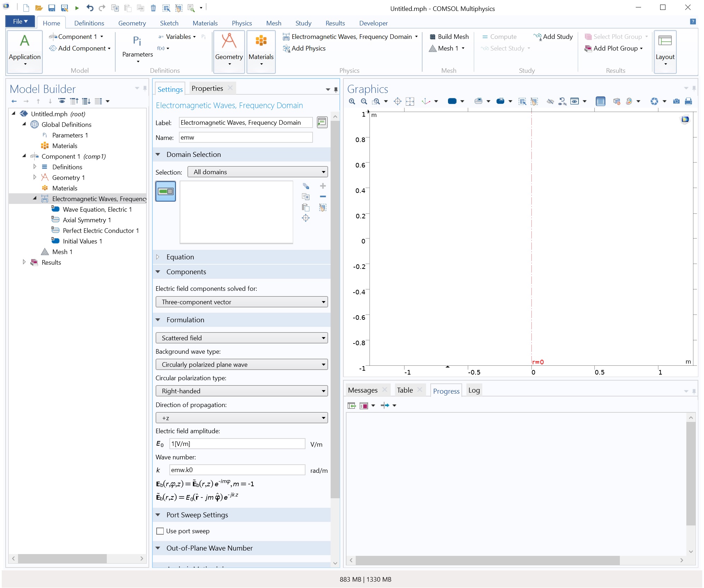
Task: Click the plus Add to Selection icon
Action: pos(322,186)
